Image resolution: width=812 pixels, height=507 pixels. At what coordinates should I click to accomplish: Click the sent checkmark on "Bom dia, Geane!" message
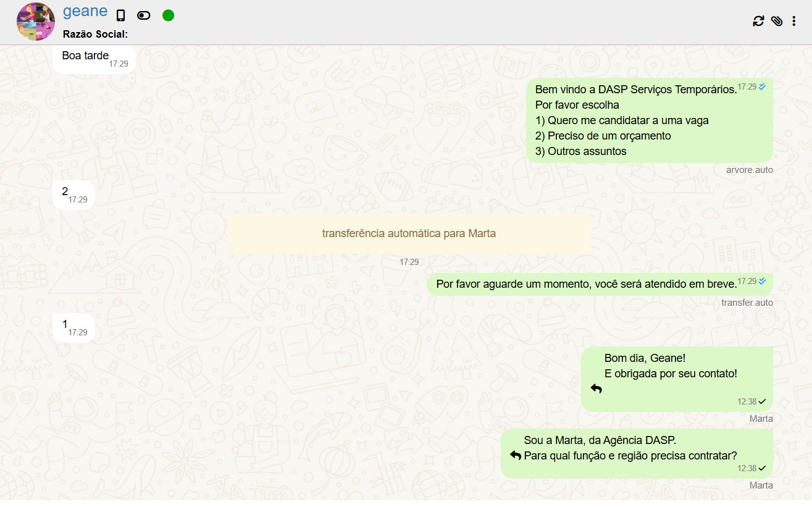[x=762, y=401]
